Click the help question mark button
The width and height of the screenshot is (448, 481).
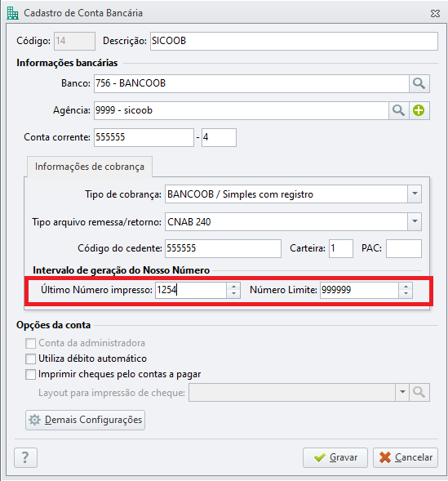(26, 457)
